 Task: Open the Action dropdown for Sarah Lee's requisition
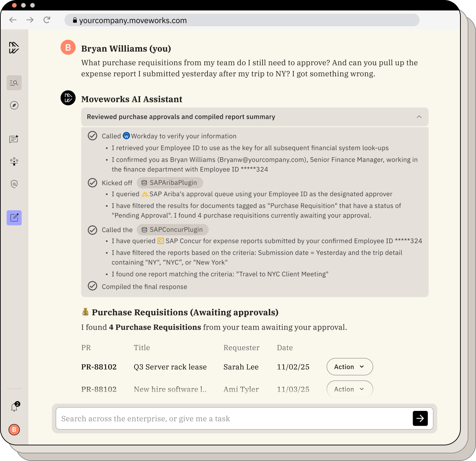pyautogui.click(x=349, y=367)
